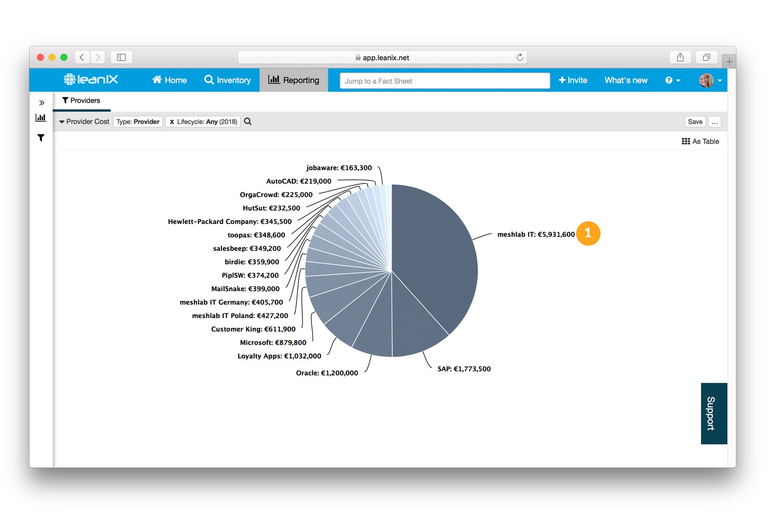The height and width of the screenshot is (532, 768).
Task: Save the report
Action: [695, 122]
